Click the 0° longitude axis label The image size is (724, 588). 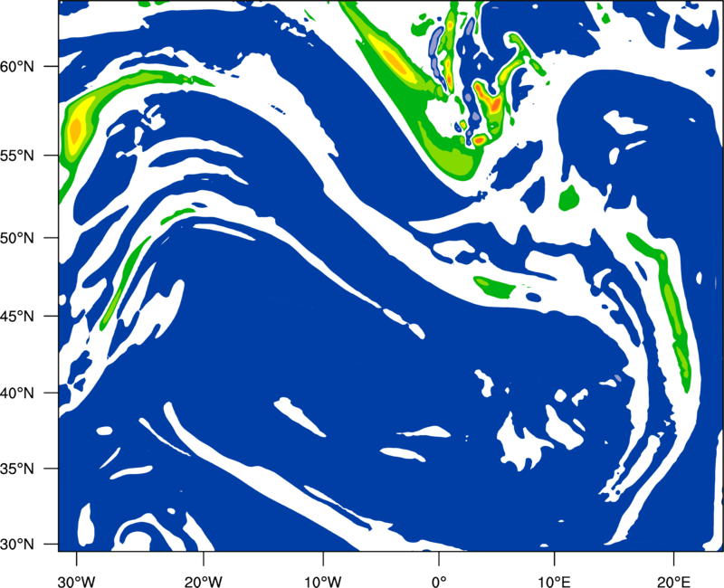pyautogui.click(x=439, y=582)
